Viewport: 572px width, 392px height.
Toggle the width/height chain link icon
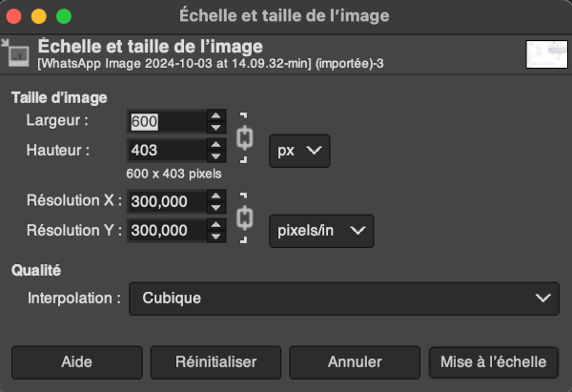click(244, 136)
